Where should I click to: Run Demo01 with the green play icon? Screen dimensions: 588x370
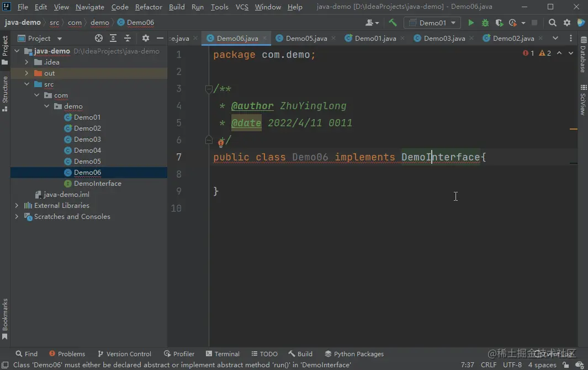(470, 23)
